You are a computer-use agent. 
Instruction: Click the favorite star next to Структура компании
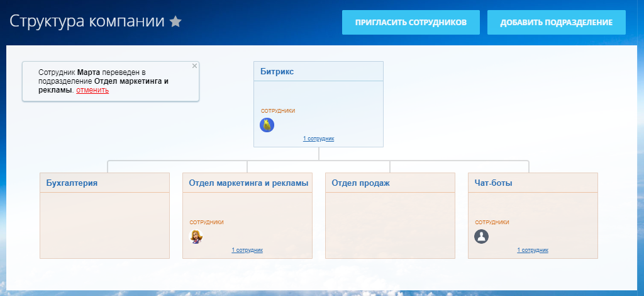(175, 21)
